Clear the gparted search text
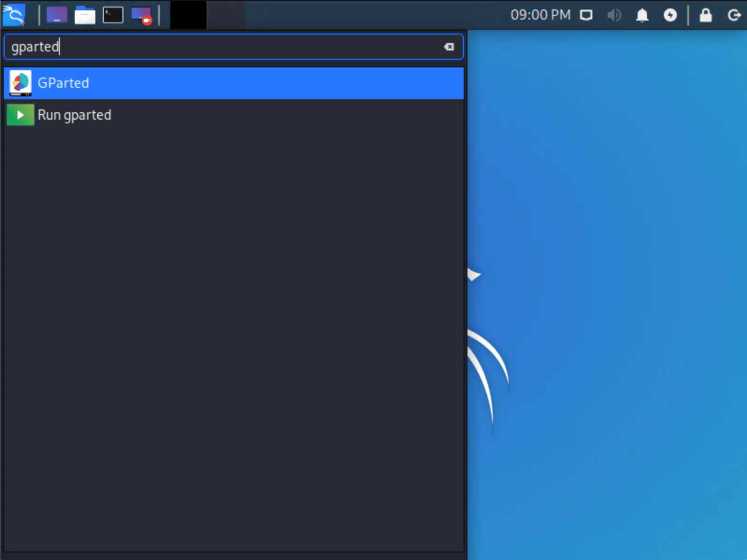Screen dimensions: 747x560 coord(449,47)
